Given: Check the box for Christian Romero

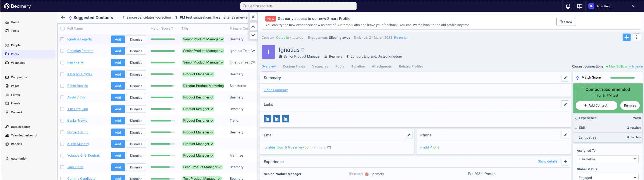Looking at the screenshot, I should 62,51.
